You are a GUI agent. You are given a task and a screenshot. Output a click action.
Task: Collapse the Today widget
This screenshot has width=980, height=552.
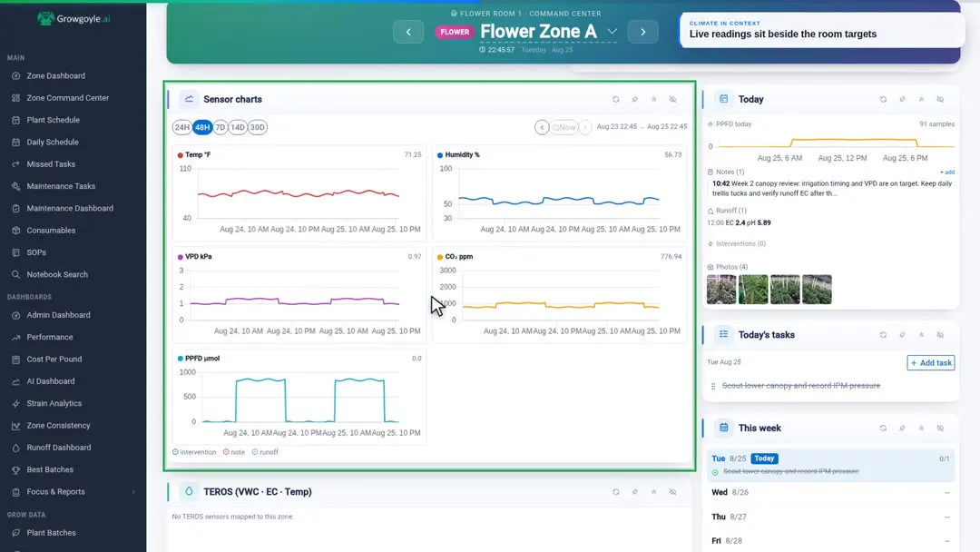(x=921, y=99)
